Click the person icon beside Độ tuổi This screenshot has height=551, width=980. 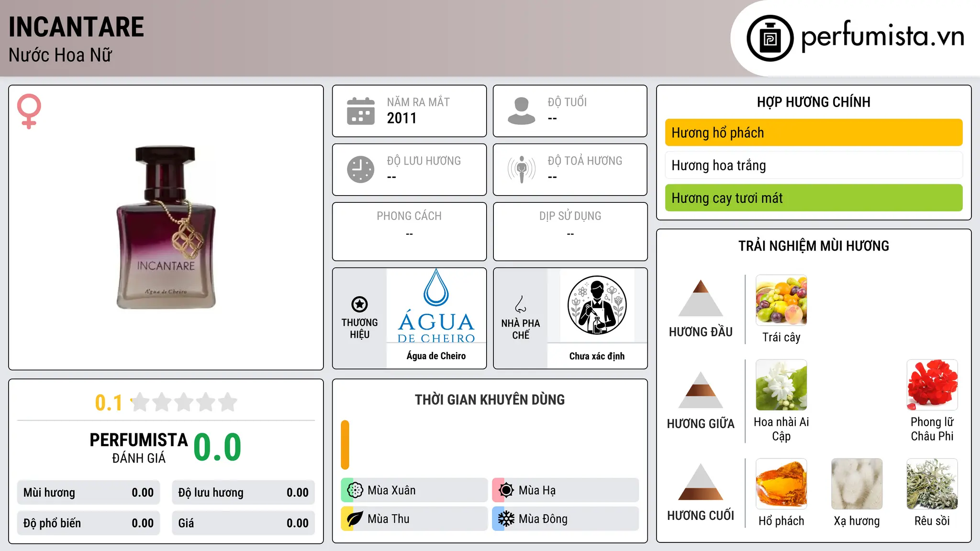click(x=521, y=111)
